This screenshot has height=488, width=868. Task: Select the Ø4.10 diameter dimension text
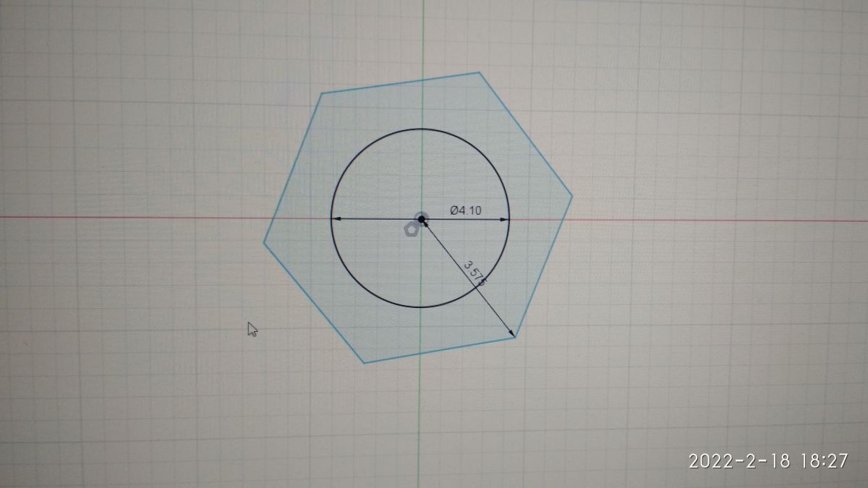(x=466, y=210)
